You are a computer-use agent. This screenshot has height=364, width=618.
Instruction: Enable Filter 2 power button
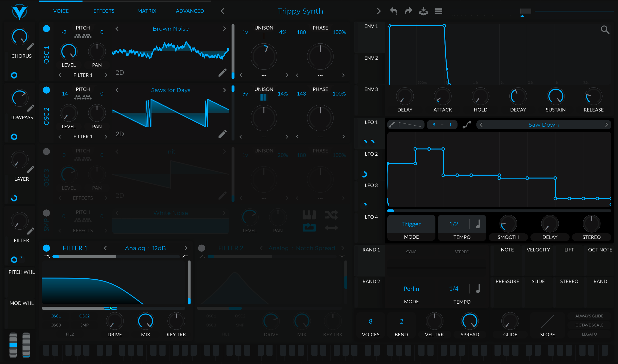[202, 248]
